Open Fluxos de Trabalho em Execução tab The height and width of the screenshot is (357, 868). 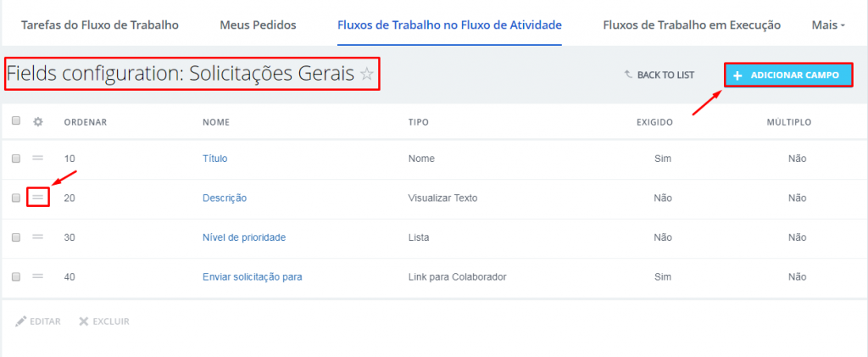click(692, 25)
